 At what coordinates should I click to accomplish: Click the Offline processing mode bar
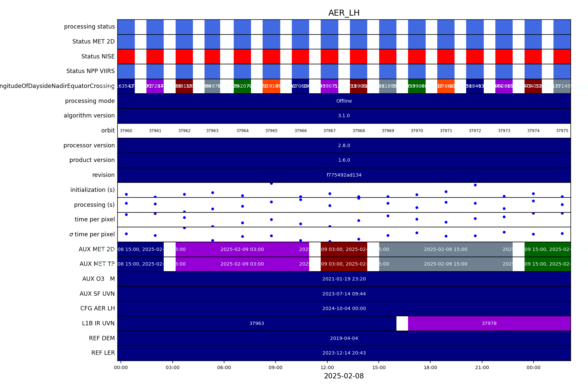(x=344, y=101)
